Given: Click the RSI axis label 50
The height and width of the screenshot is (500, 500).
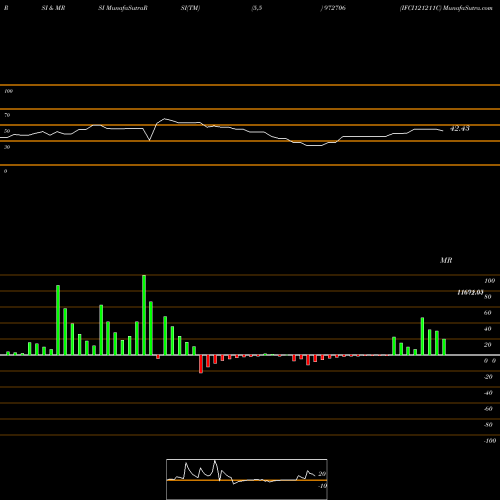Looking at the screenshot, I should (7, 131).
